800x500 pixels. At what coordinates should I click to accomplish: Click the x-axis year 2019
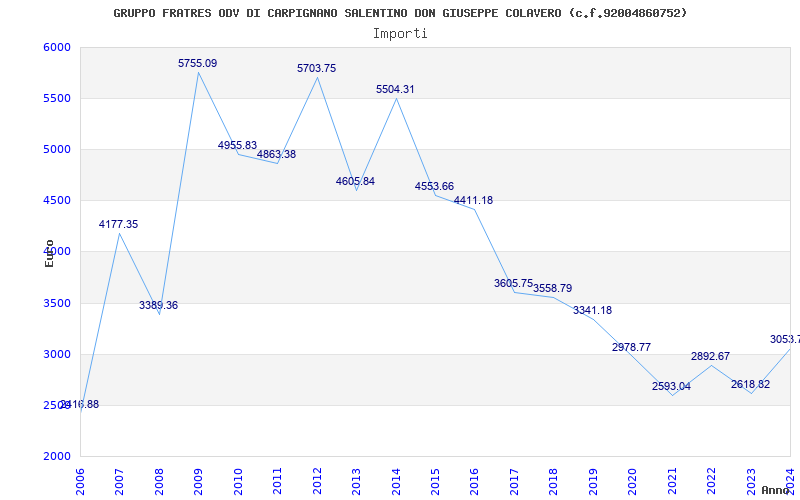(593, 481)
